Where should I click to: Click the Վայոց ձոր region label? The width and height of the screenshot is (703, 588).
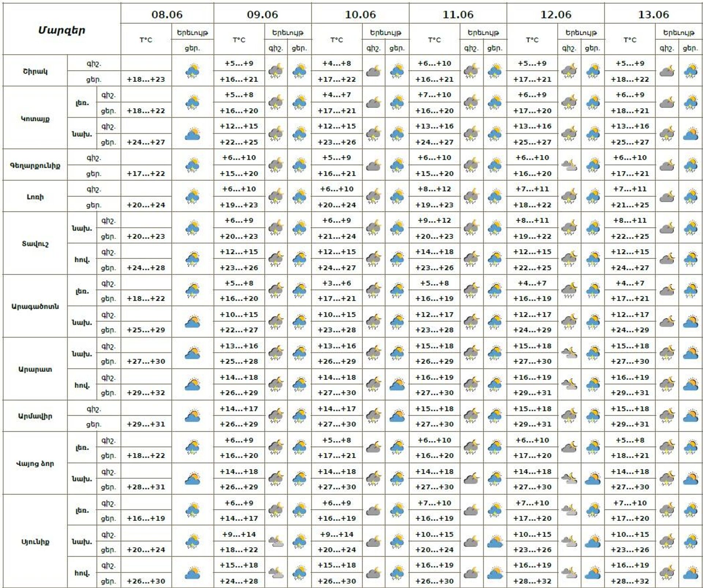tap(35, 464)
